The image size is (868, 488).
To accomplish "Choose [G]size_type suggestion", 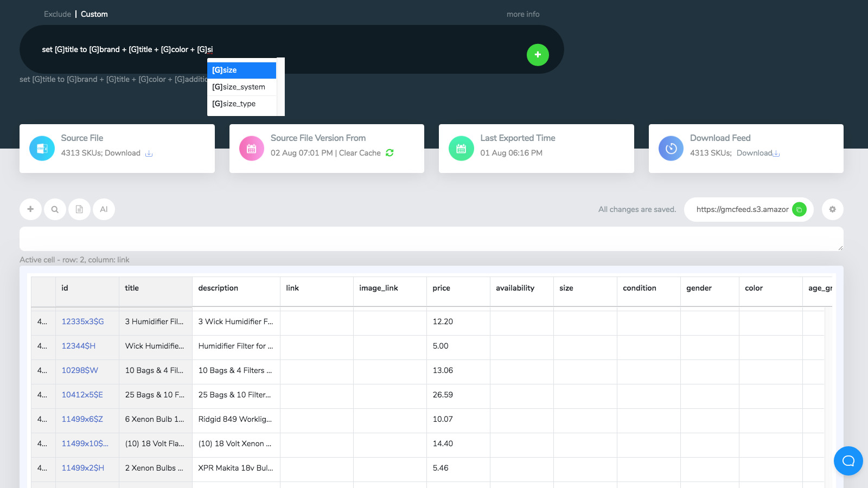I will click(x=242, y=104).
